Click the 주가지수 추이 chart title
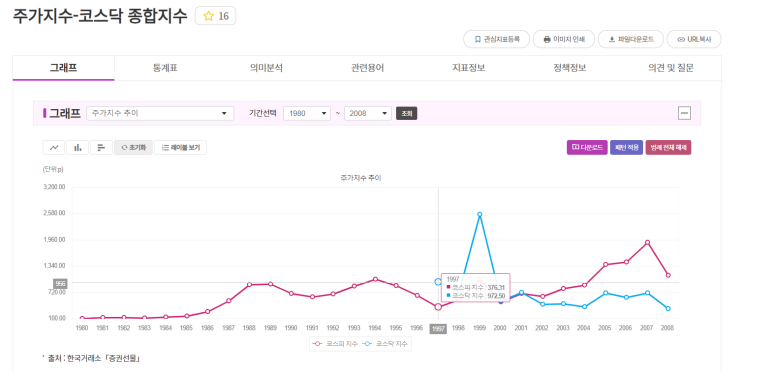Viewport: 773px width, 371px height. click(361, 178)
